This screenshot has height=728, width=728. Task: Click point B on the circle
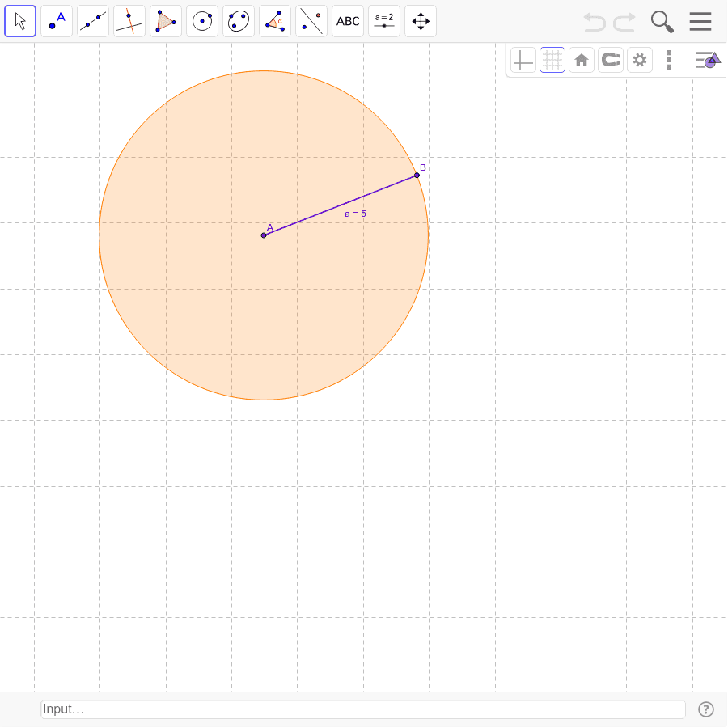(417, 175)
